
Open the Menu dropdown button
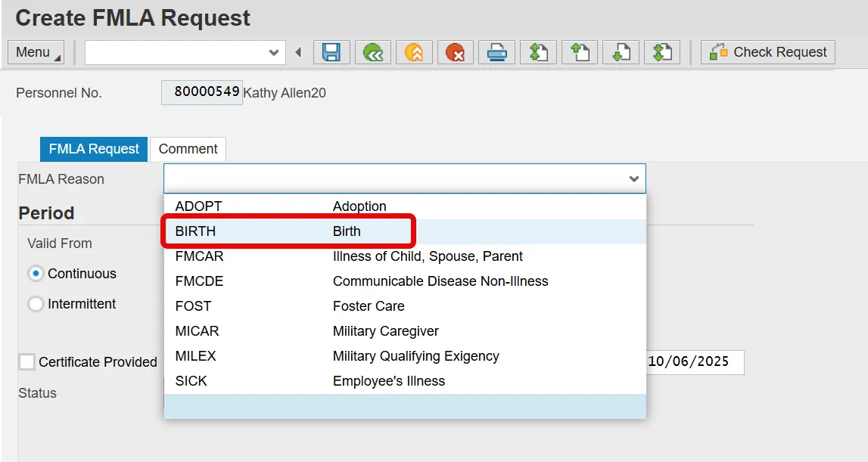pos(36,52)
